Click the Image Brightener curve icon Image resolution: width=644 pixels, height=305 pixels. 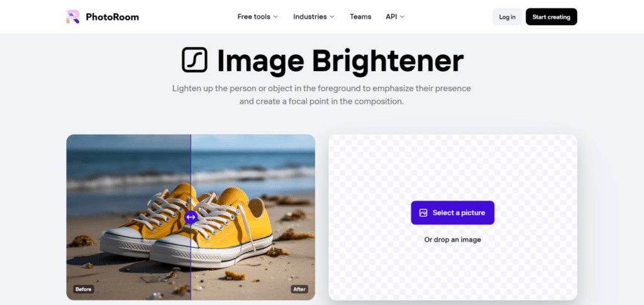point(194,60)
